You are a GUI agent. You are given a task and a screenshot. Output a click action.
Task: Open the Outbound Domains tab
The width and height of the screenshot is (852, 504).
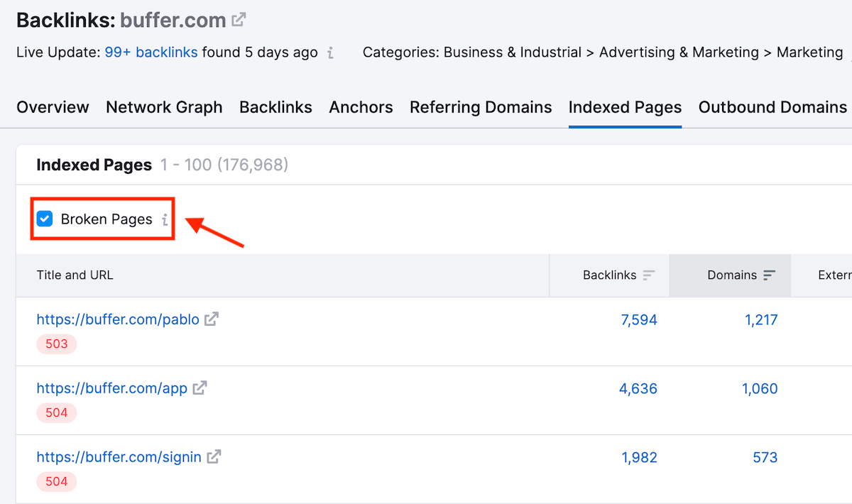pyautogui.click(x=772, y=107)
